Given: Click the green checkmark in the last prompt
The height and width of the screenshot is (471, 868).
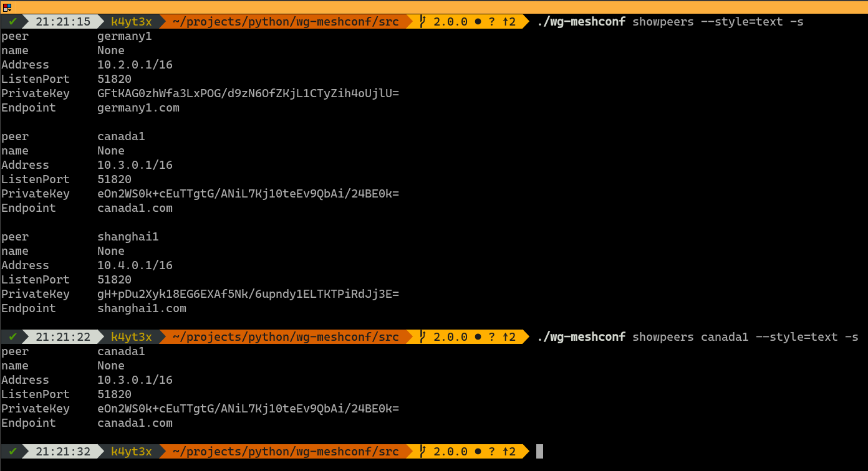Looking at the screenshot, I should (x=13, y=452).
